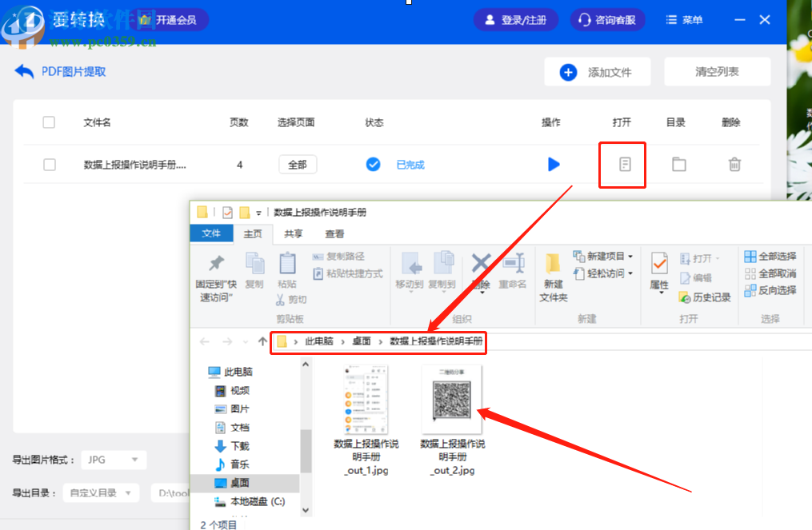Screen dimensions: 812x530
Task: Toggle the select-all checkbox in the header row
Action: coord(49,122)
